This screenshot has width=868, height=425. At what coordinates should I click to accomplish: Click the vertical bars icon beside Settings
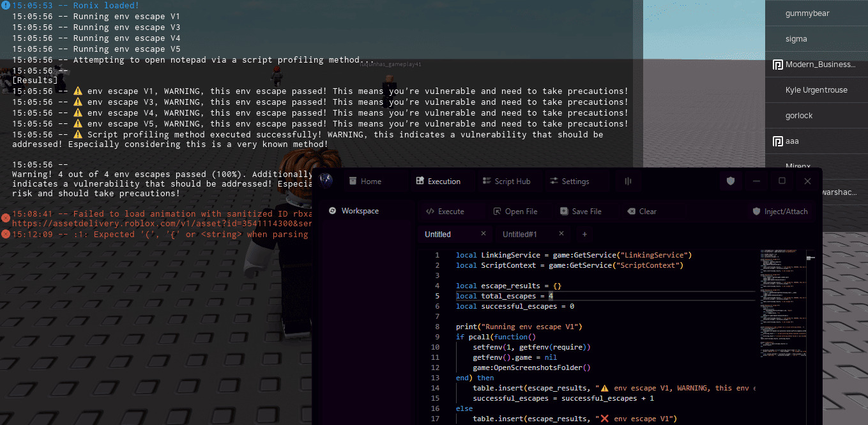coord(628,182)
